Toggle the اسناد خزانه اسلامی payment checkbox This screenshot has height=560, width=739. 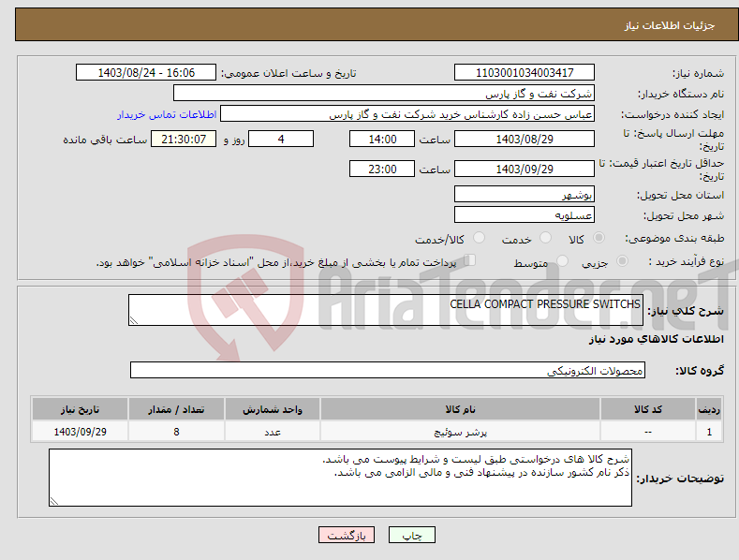(470, 259)
